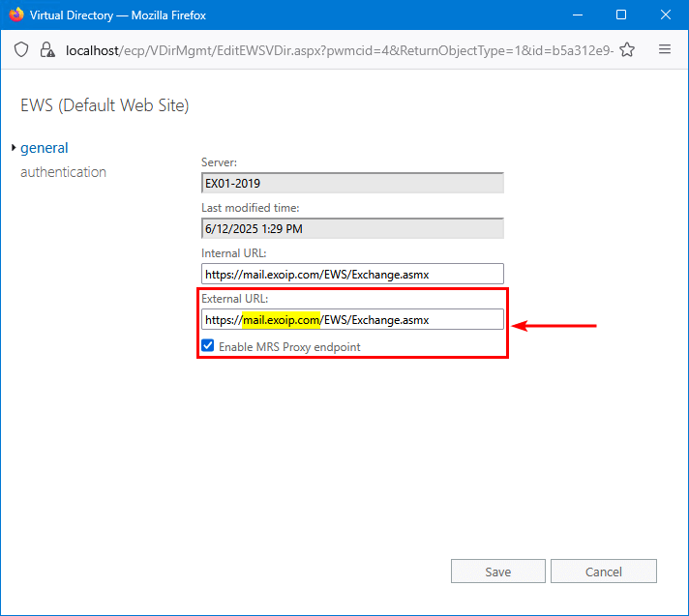689x616 pixels.
Task: Click the Cancel button
Action: tap(604, 572)
